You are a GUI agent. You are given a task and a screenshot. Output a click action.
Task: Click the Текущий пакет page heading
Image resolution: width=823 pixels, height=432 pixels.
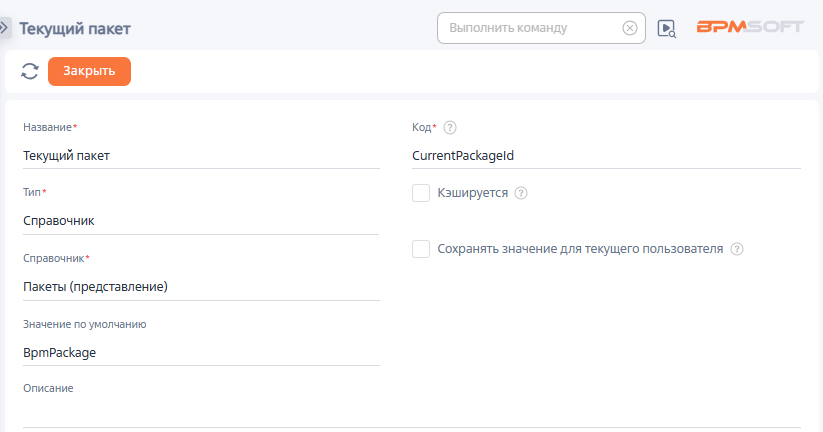click(75, 29)
